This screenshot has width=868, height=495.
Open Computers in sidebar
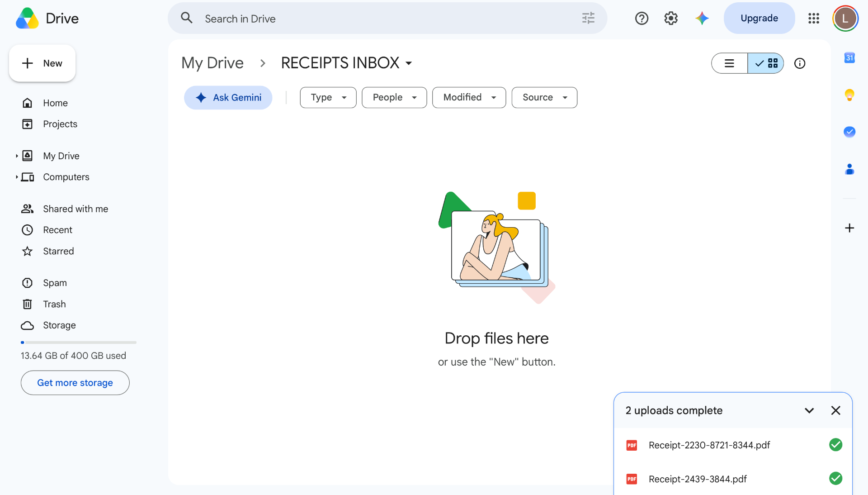(66, 177)
